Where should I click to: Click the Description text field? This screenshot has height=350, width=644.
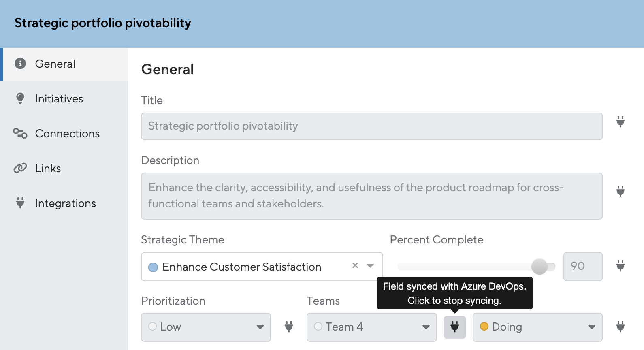click(371, 196)
